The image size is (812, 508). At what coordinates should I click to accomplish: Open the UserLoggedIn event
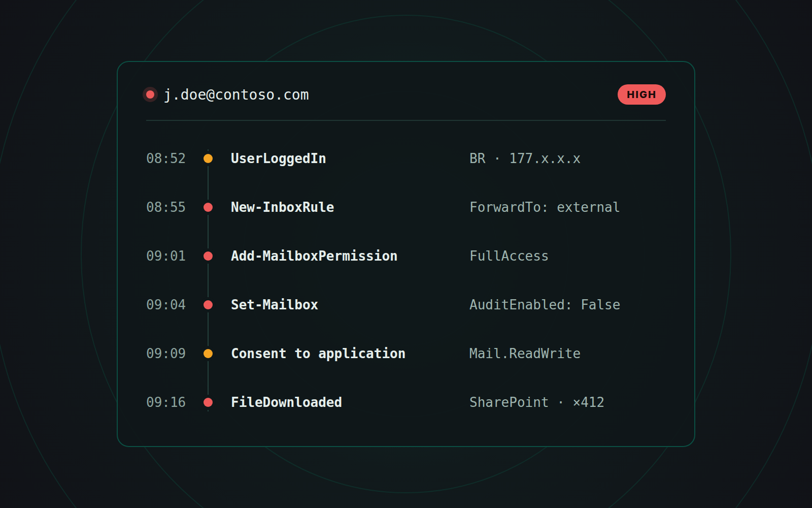(x=279, y=158)
